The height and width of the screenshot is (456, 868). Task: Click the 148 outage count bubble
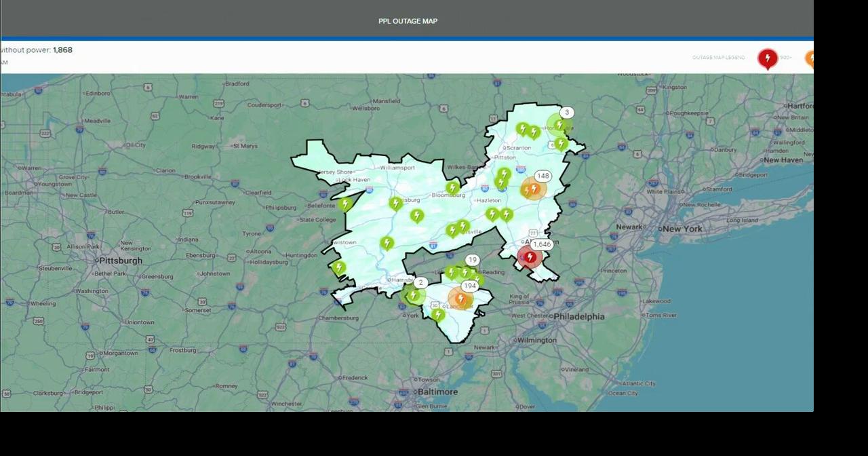pyautogui.click(x=542, y=176)
